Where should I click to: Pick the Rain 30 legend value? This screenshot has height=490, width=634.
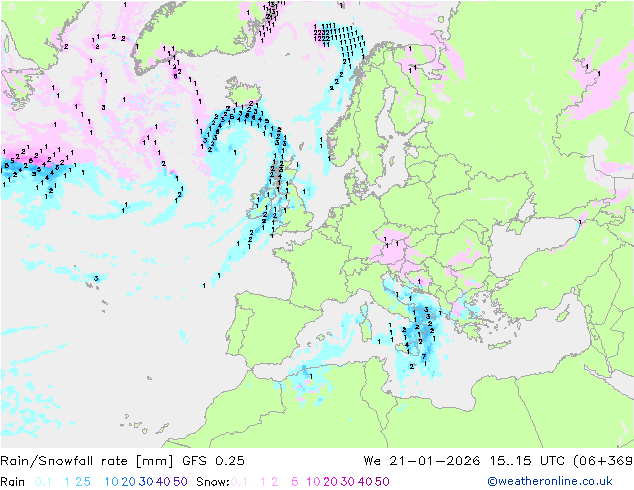pos(146,482)
